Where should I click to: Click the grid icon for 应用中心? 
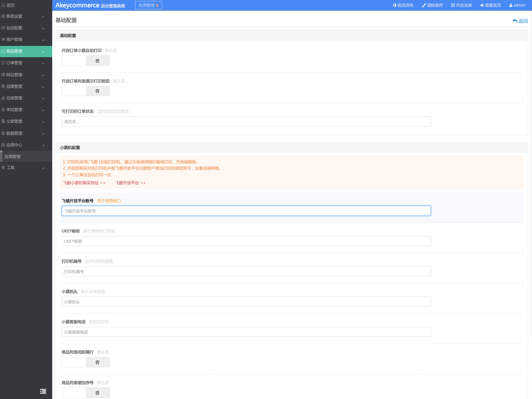click(x=3, y=145)
